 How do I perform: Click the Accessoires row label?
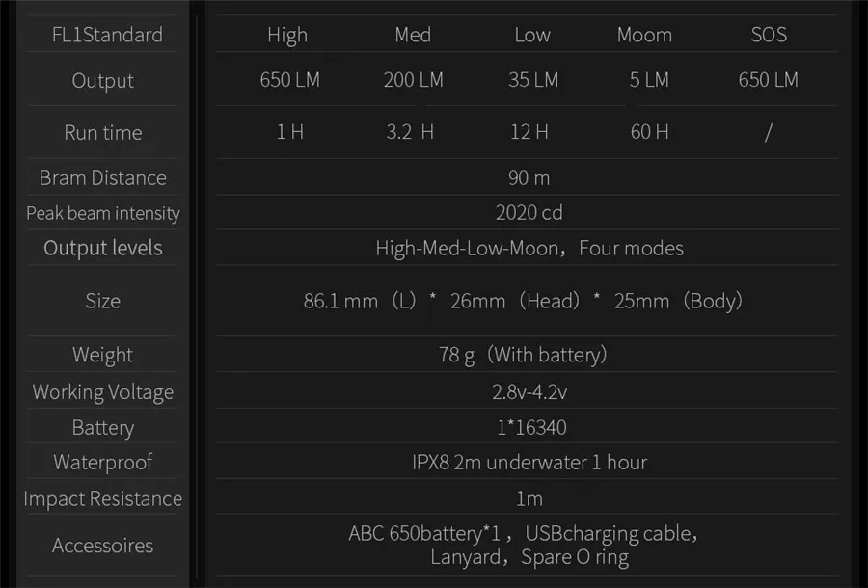pyautogui.click(x=102, y=546)
